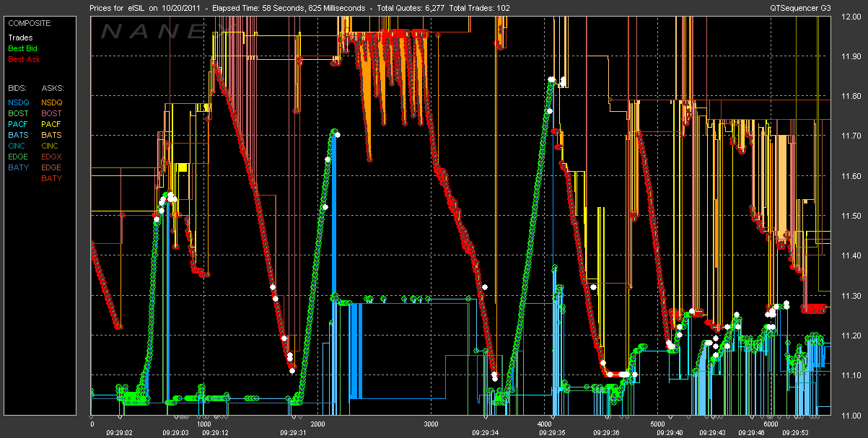
Task: Click the 09:29:02 time marker
Action: (120, 433)
